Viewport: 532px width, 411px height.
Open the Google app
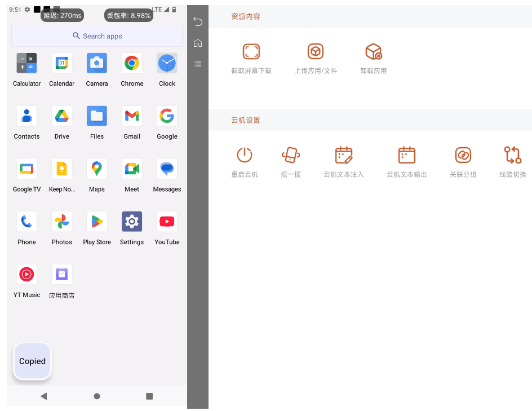[167, 116]
